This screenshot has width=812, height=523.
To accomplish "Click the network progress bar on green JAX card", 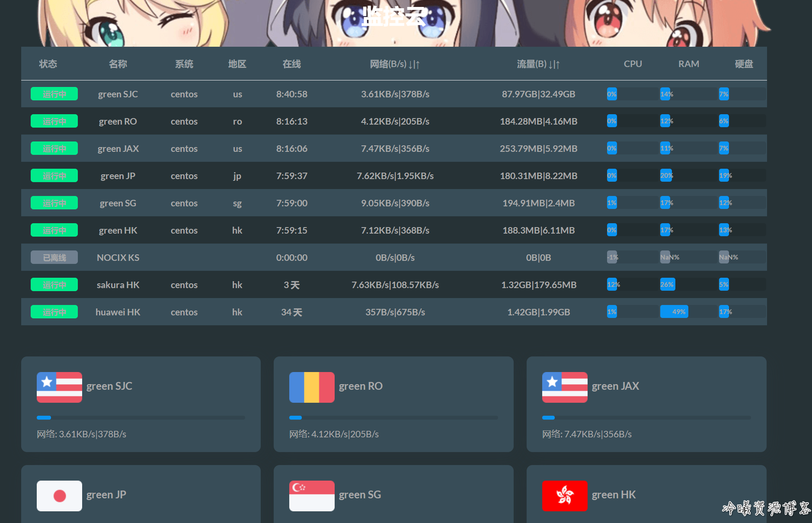I will [646, 417].
